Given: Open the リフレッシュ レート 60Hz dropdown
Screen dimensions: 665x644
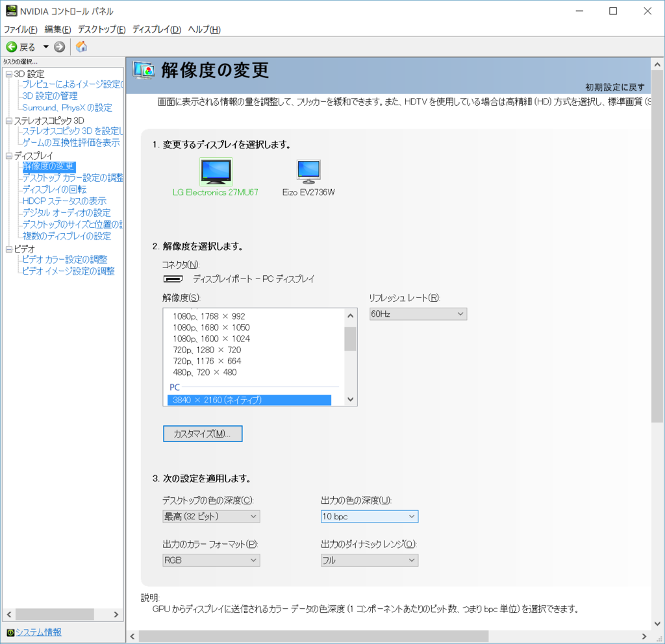Looking at the screenshot, I should pos(418,314).
